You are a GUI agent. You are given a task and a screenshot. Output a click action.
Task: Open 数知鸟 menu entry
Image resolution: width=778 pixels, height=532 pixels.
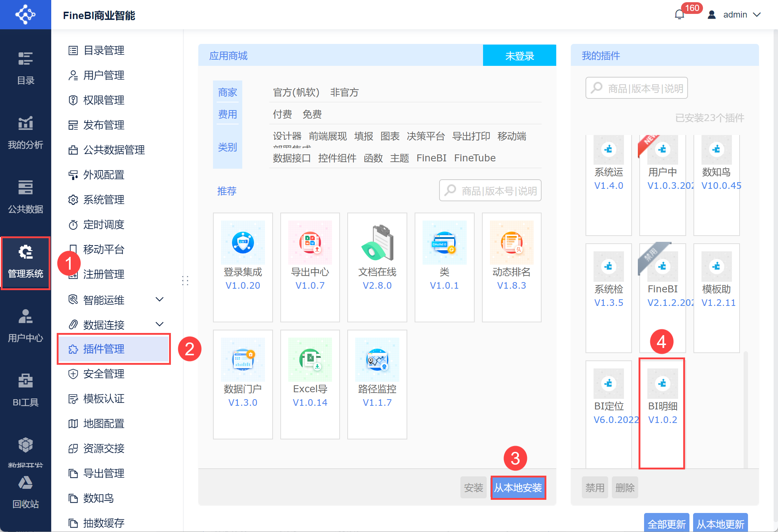click(91, 498)
